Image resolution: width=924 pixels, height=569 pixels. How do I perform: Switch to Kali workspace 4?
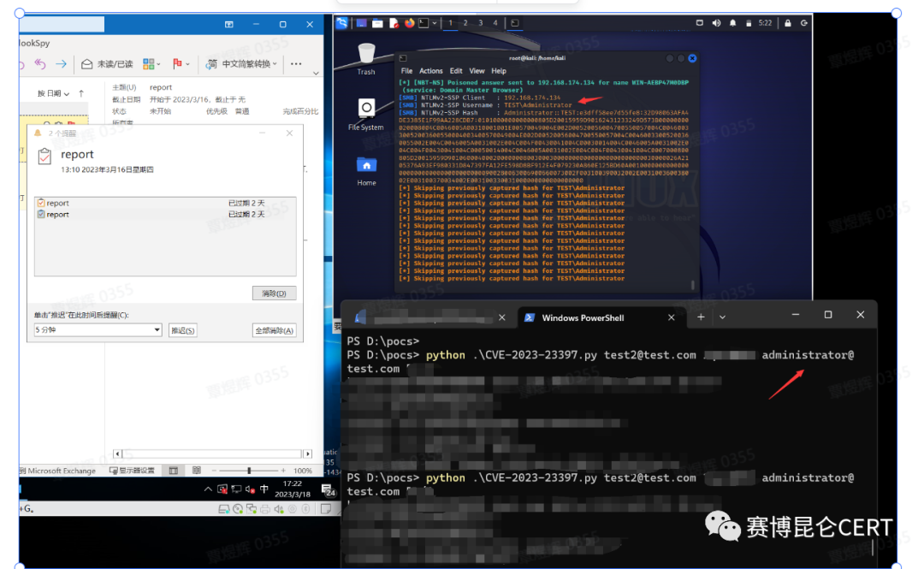tap(495, 23)
